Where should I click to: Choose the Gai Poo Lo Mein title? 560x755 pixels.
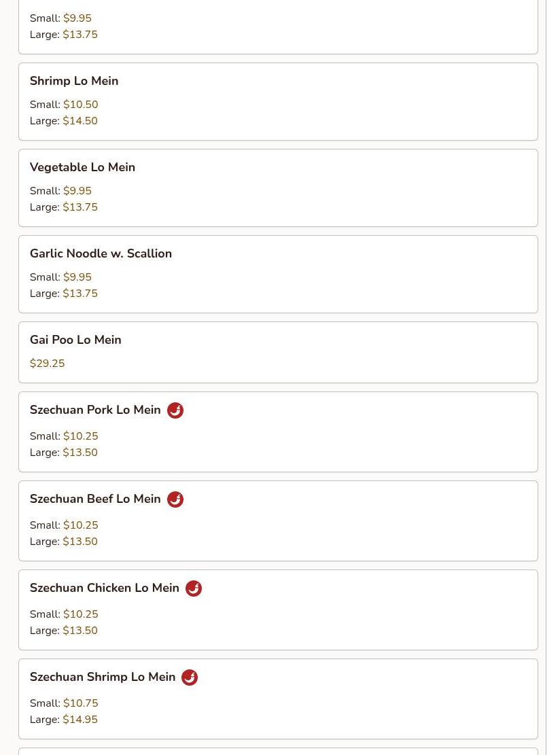[x=75, y=340]
